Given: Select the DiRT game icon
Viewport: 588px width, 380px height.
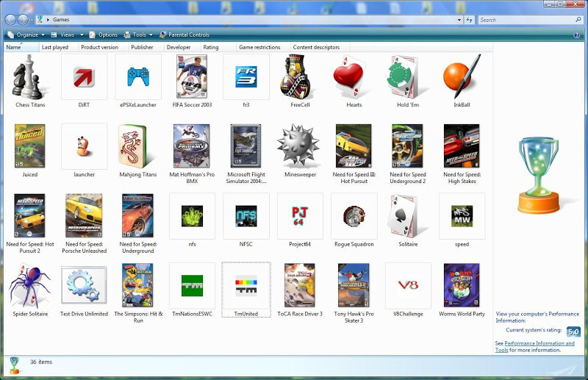Looking at the screenshot, I should point(84,76).
